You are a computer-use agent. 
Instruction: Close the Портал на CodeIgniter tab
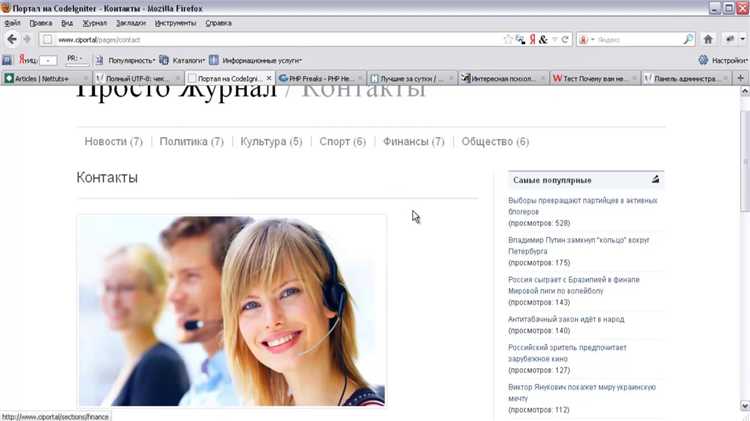(x=269, y=78)
